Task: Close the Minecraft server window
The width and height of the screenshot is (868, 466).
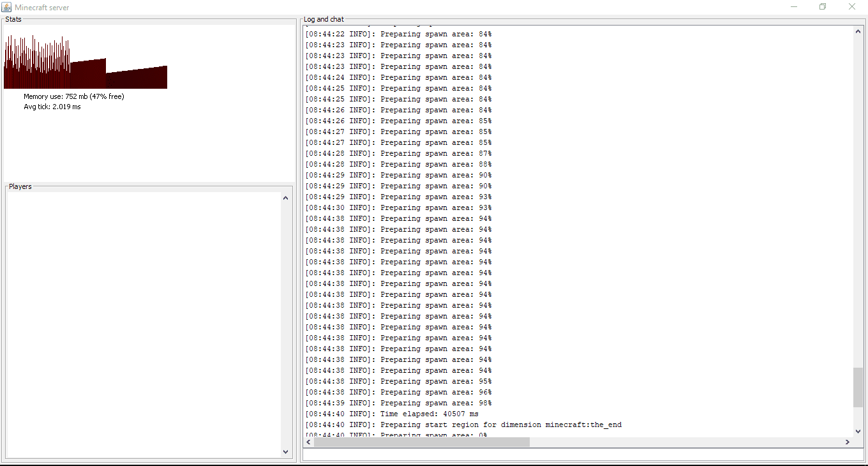Action: (x=852, y=7)
